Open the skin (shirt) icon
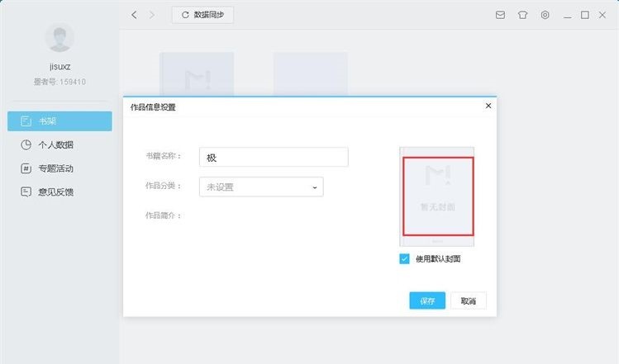619x364 pixels. pos(522,15)
